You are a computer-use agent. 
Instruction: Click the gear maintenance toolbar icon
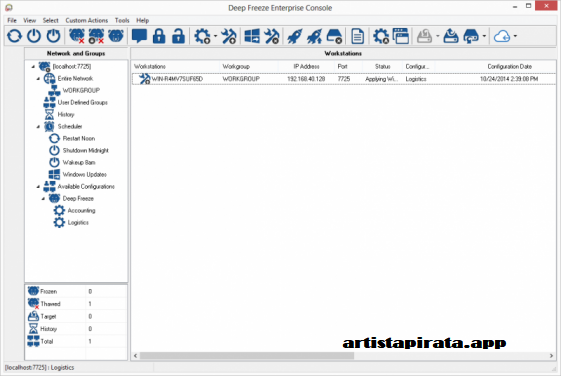(x=202, y=36)
